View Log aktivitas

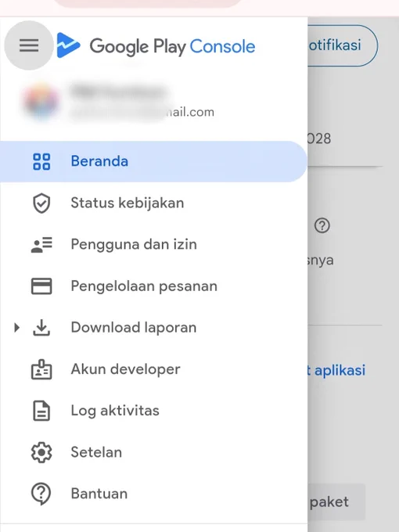(x=153, y=411)
